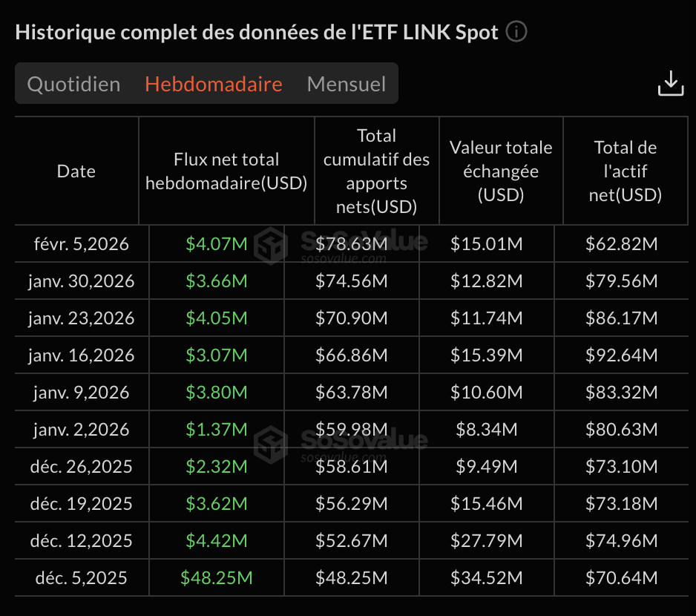The height and width of the screenshot is (616, 696).
Task: Click the Flux net total hebdomadaire header
Action: pos(226,171)
